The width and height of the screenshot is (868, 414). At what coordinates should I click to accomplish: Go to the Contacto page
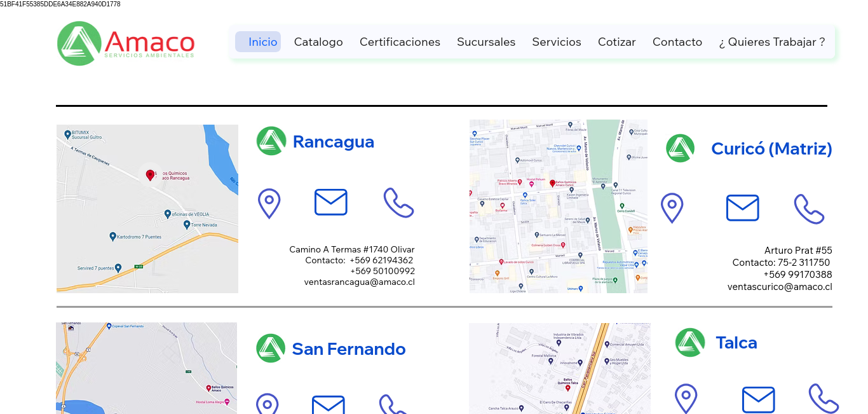677,42
